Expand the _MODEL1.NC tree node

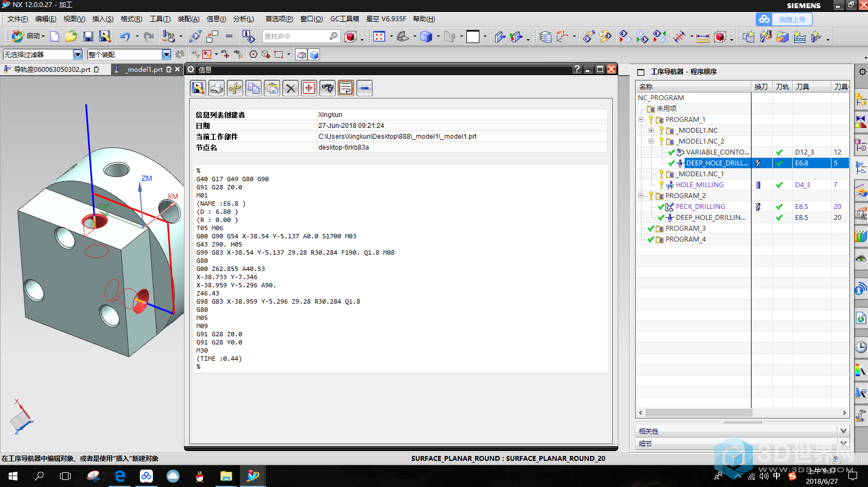(x=651, y=130)
